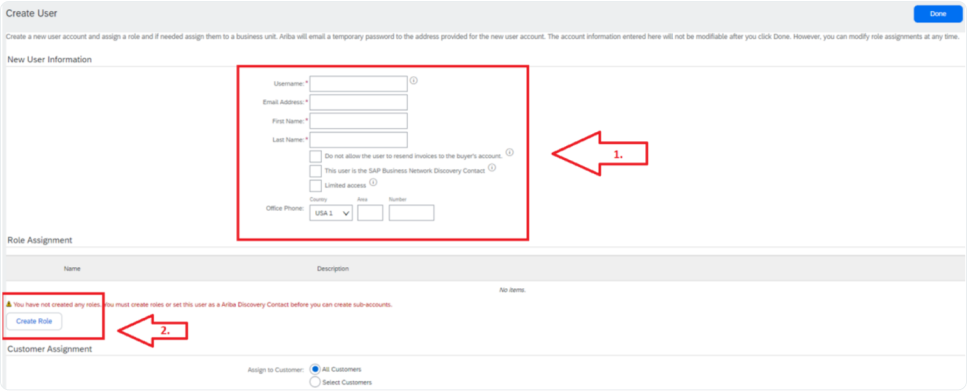Focus the Username input field
Image resolution: width=967 pixels, height=391 pixels.
(358, 84)
